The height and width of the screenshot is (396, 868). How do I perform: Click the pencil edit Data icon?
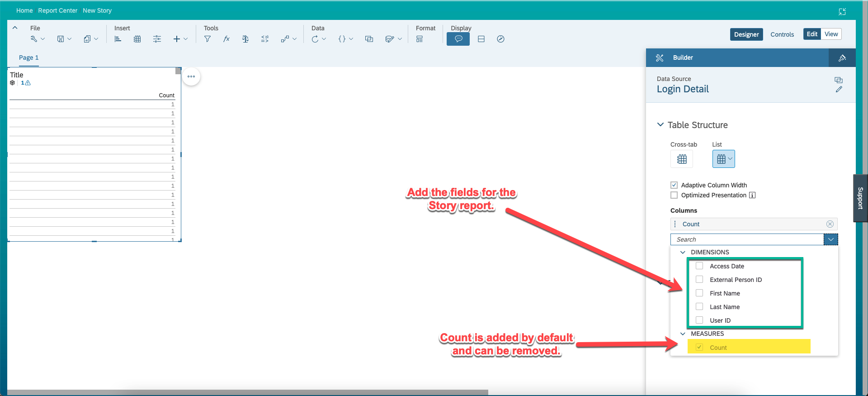pyautogui.click(x=390, y=39)
